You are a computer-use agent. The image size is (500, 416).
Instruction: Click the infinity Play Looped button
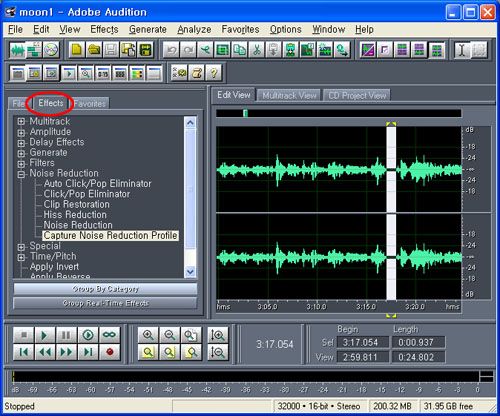pos(109,335)
